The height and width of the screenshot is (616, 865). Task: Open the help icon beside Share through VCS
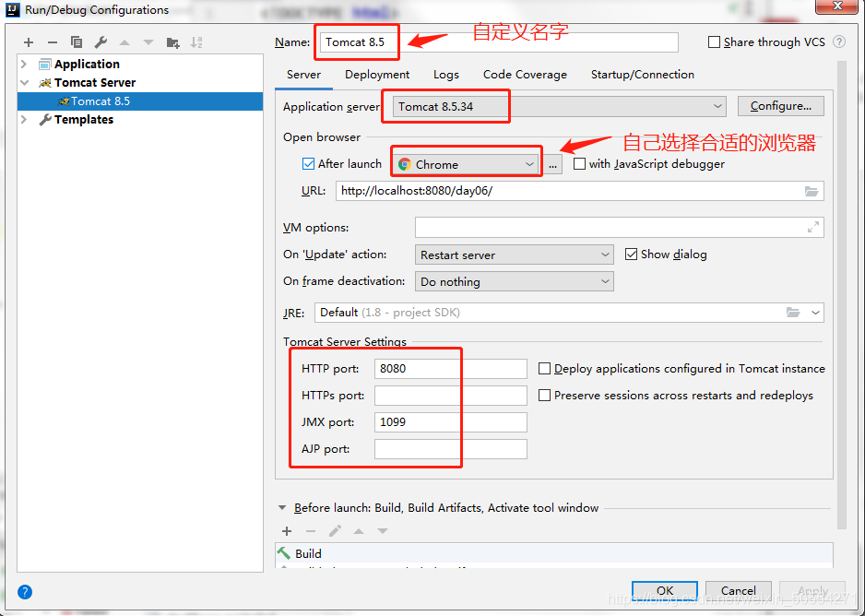(839, 41)
